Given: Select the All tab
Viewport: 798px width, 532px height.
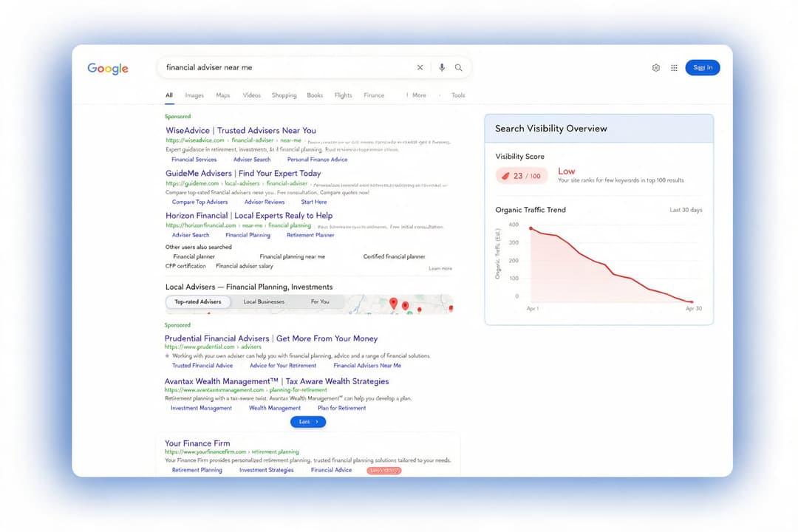Looking at the screenshot, I should (169, 95).
